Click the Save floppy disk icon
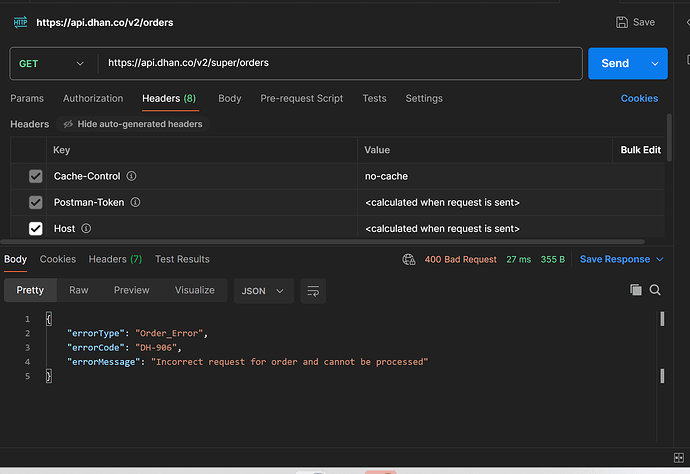 [621, 22]
